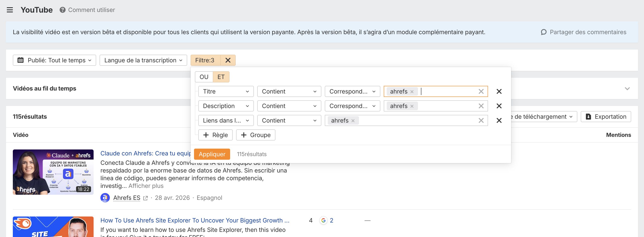This screenshot has height=237, width=644.
Task: Clear the Titre row input values
Action: tap(481, 91)
